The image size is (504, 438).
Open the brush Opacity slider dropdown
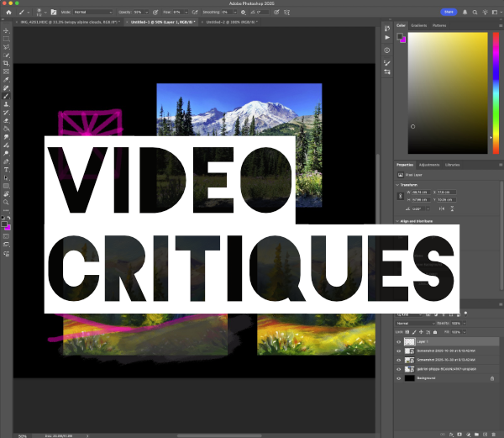(x=146, y=13)
